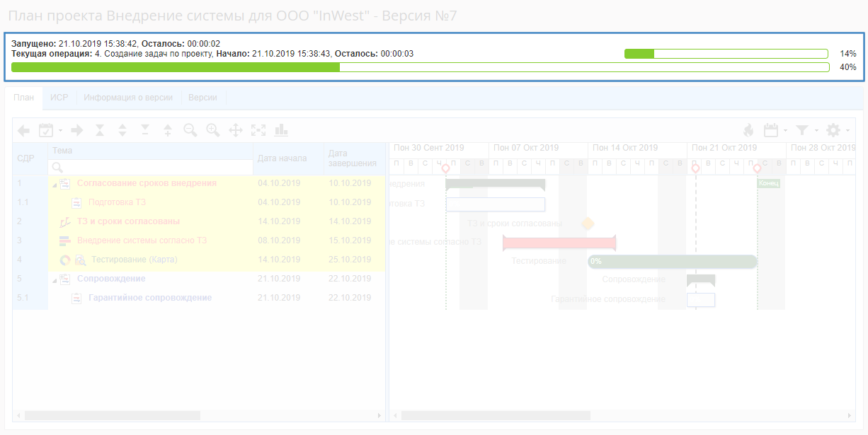868x435 pixels.
Task: Open the dropdown arrow beside calendar checkmark icon
Action: pyautogui.click(x=60, y=131)
